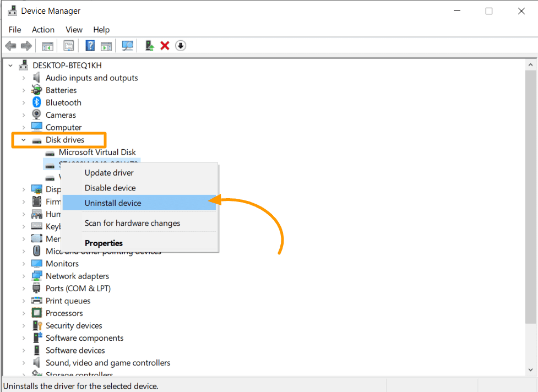Image resolution: width=538 pixels, height=392 pixels.
Task: Open the Action menu
Action: pyautogui.click(x=43, y=30)
